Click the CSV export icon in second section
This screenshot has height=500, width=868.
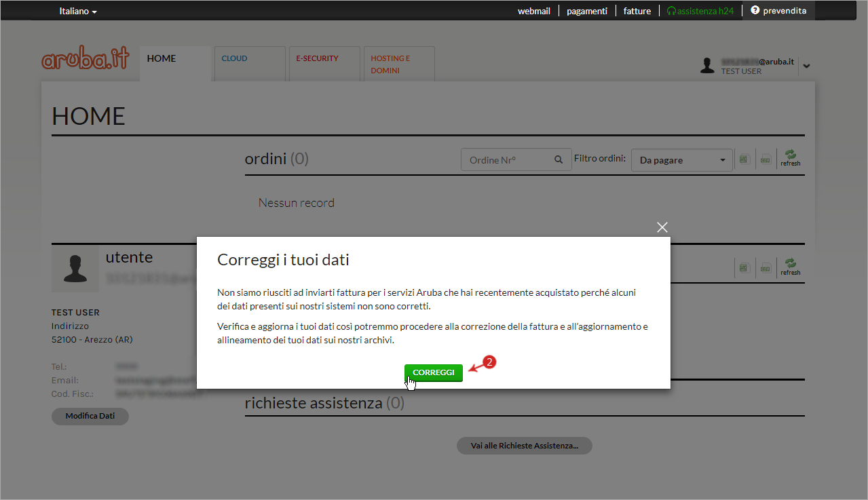click(x=766, y=268)
